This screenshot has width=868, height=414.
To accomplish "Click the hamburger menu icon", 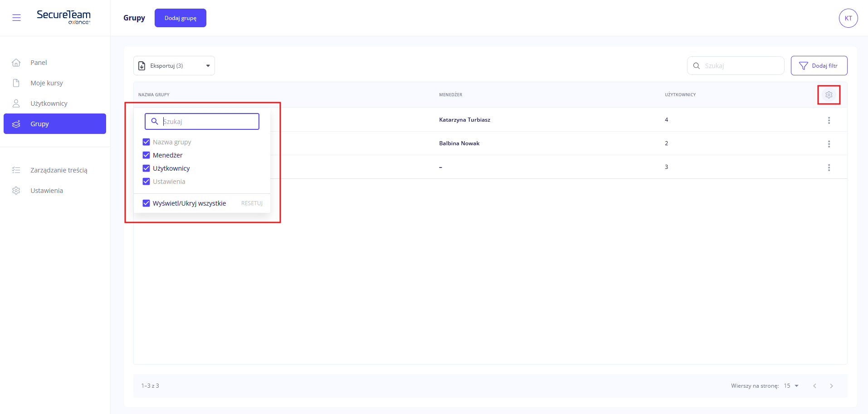I will 17,18.
